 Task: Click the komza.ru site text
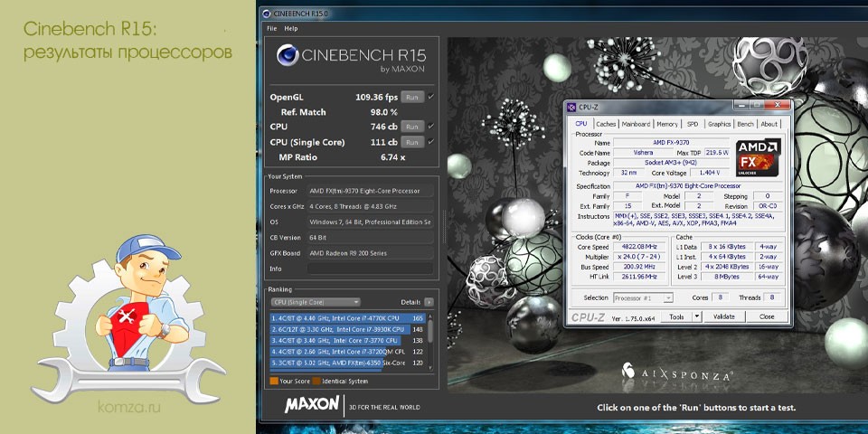tap(128, 409)
